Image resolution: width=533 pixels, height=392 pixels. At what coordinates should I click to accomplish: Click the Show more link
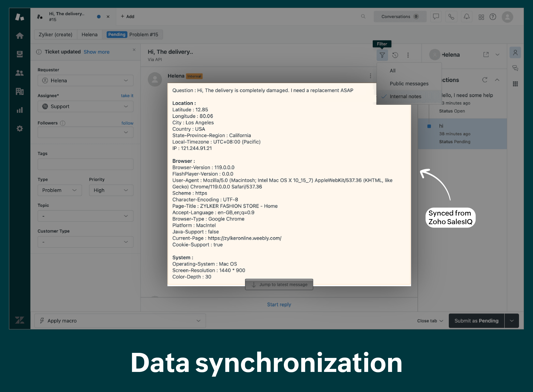(x=97, y=52)
